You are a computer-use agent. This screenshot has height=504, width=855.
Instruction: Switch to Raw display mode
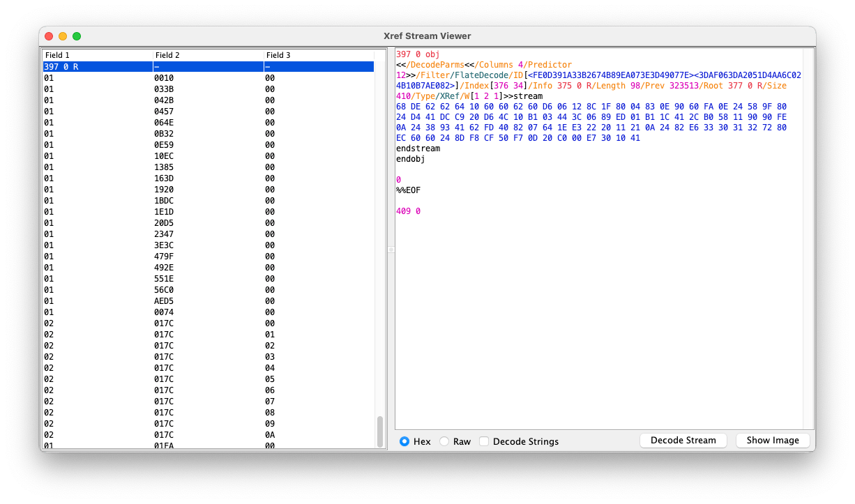(x=444, y=441)
